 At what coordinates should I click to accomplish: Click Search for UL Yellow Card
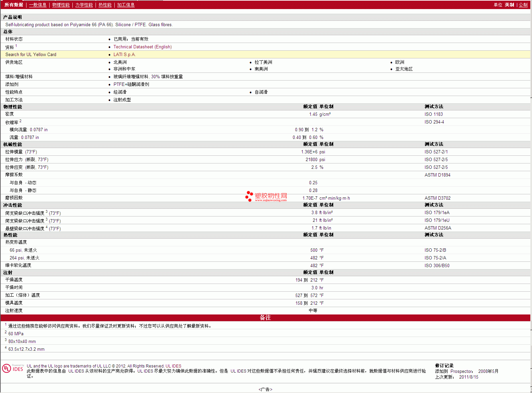[x=31, y=55]
